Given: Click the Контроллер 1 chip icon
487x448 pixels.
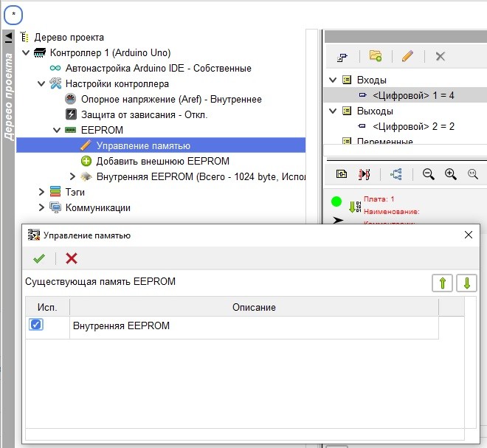Looking at the screenshot, I should click(40, 52).
